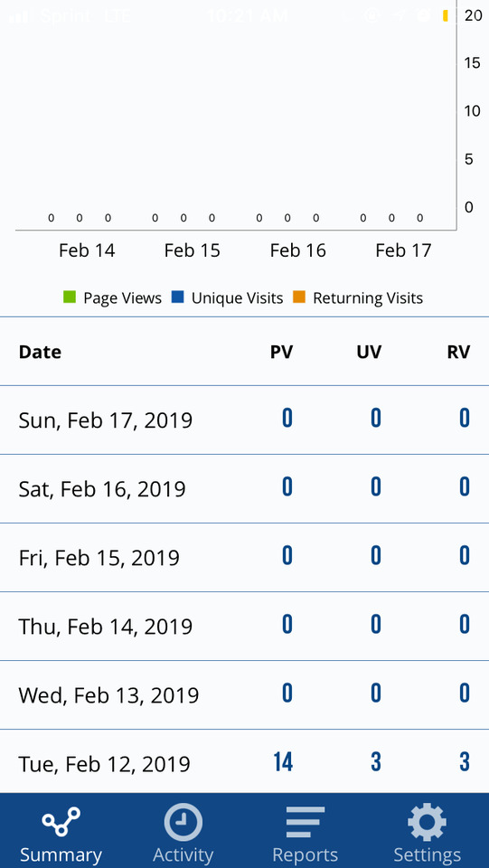Tap the PV column header
This screenshot has width=489, height=868.
[x=282, y=352]
